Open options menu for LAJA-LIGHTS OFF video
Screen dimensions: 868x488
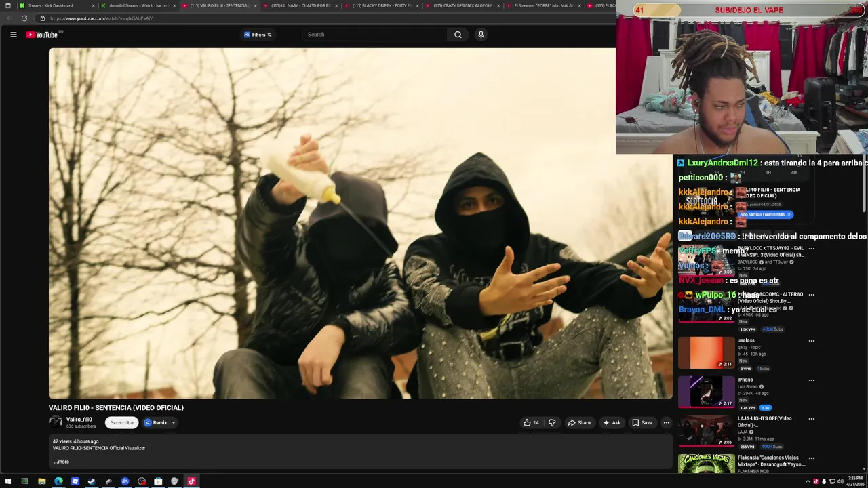pos(811,419)
